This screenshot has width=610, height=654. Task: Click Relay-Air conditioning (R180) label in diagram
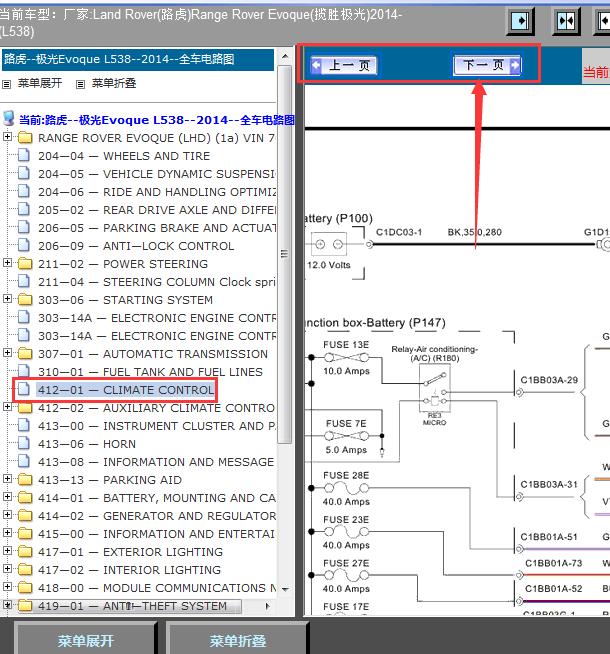point(434,354)
